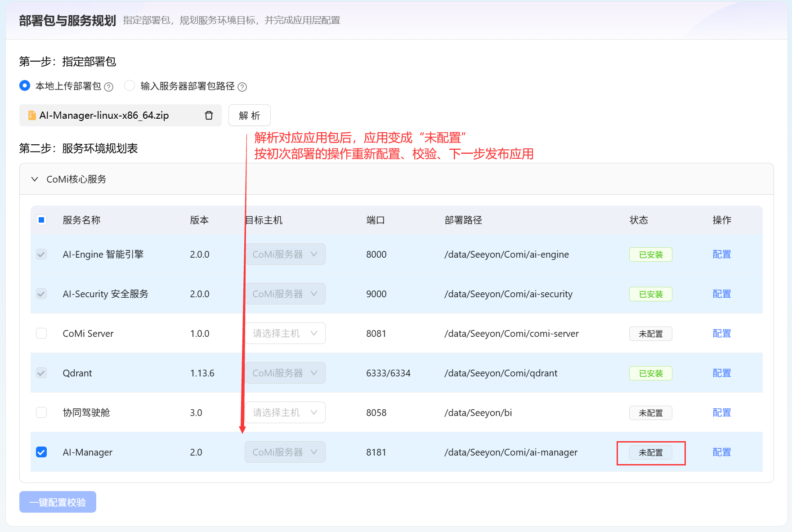Click port 6333/6334 cell
The image size is (792, 532).
[x=388, y=373]
